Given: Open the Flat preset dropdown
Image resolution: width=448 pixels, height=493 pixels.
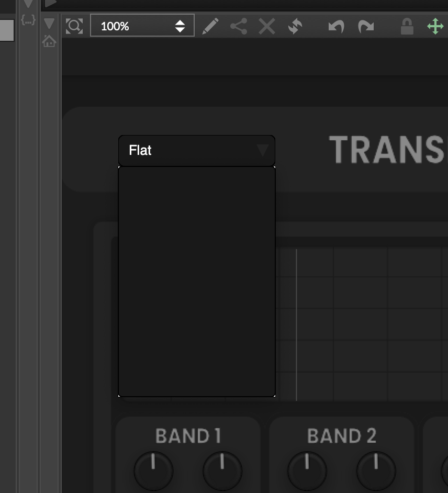Looking at the screenshot, I should [x=196, y=151].
